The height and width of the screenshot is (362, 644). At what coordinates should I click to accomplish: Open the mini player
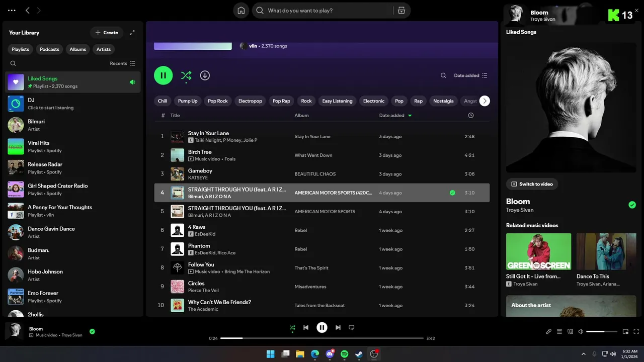pos(626,332)
